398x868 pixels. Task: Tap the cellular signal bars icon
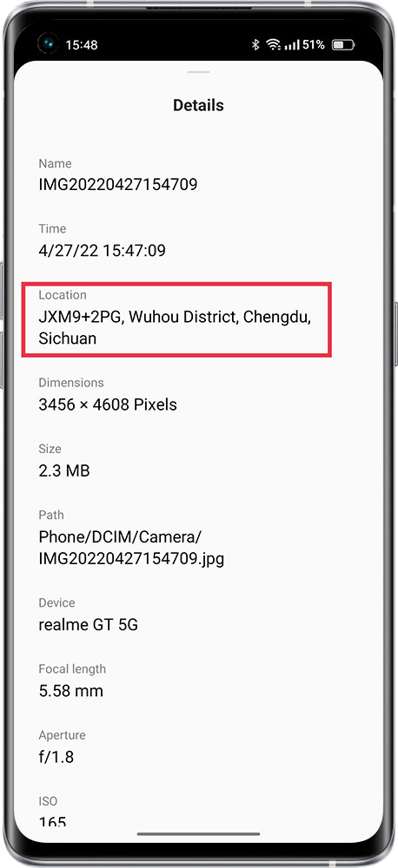pos(292,45)
